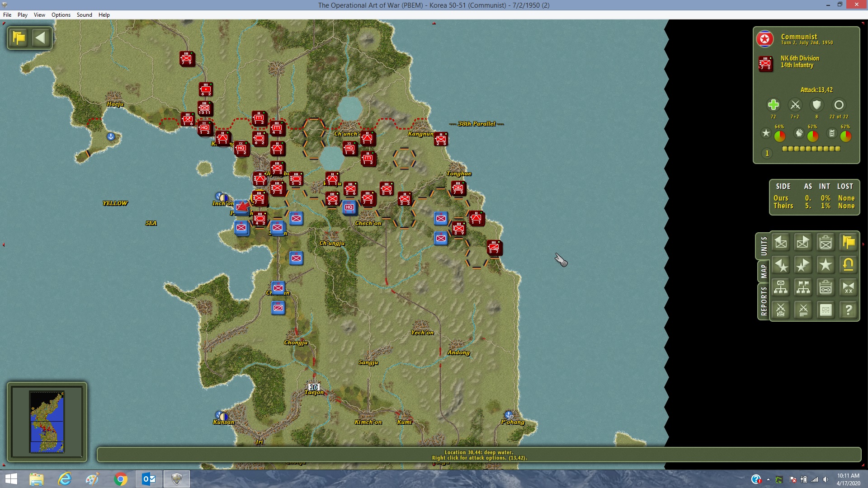Go to next unit button
This screenshot has width=868, height=488.
[x=803, y=243]
